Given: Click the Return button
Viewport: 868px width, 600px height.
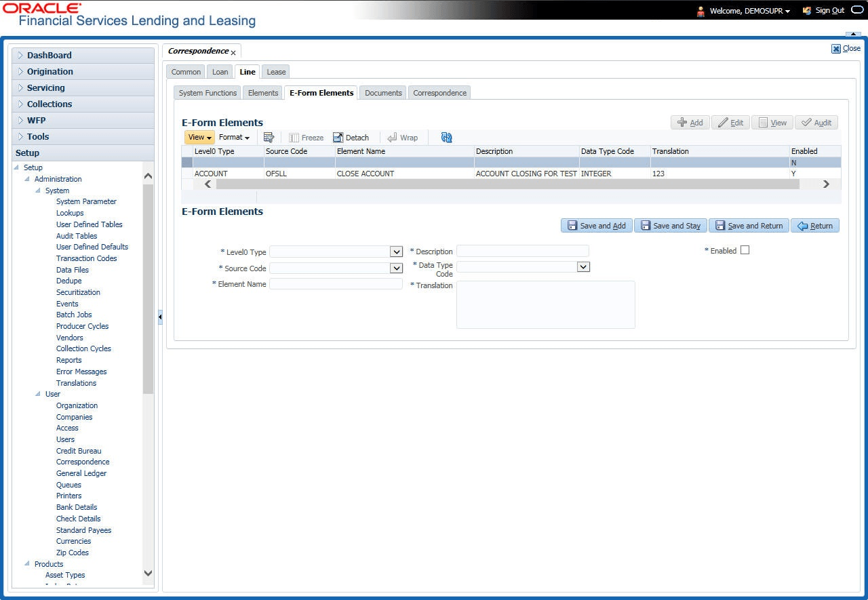Looking at the screenshot, I should (815, 226).
